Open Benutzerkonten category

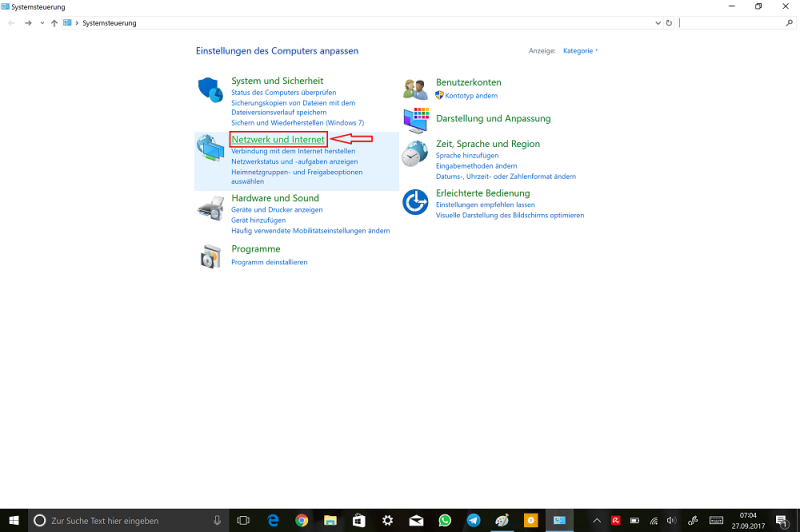point(468,82)
